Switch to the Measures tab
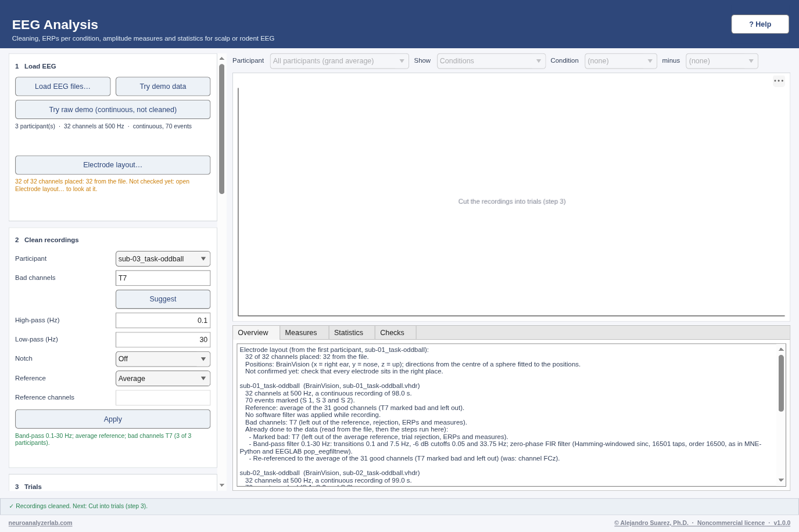Screen dimensions: 799x532 point(301,333)
